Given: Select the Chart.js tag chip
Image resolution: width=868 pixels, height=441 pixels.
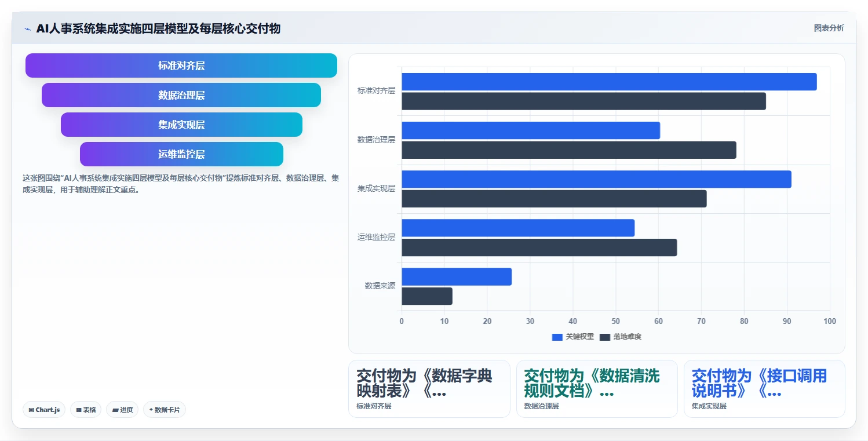Looking at the screenshot, I should click(x=44, y=410).
